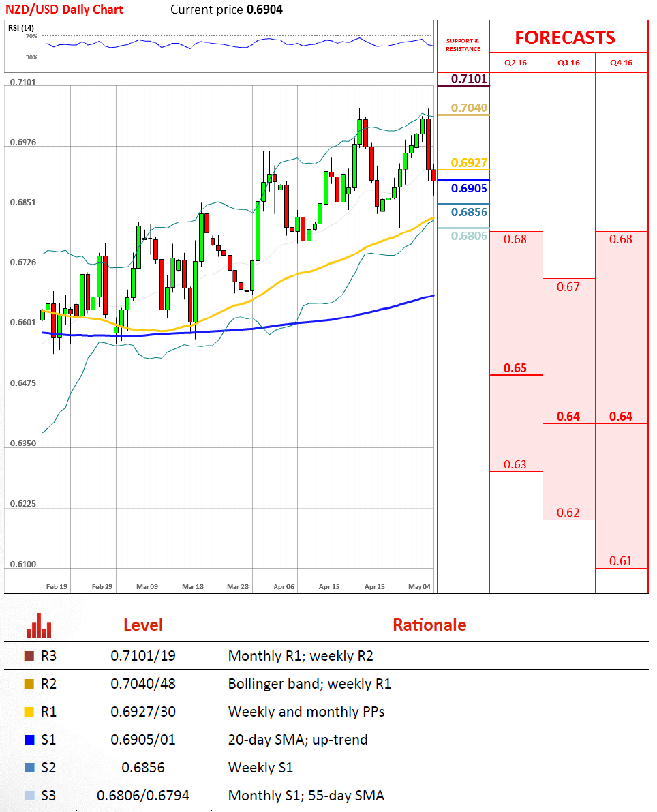Viewport: 657px width, 812px height.
Task: Click the 0.7040 resistance level marker
Action: (x=469, y=108)
